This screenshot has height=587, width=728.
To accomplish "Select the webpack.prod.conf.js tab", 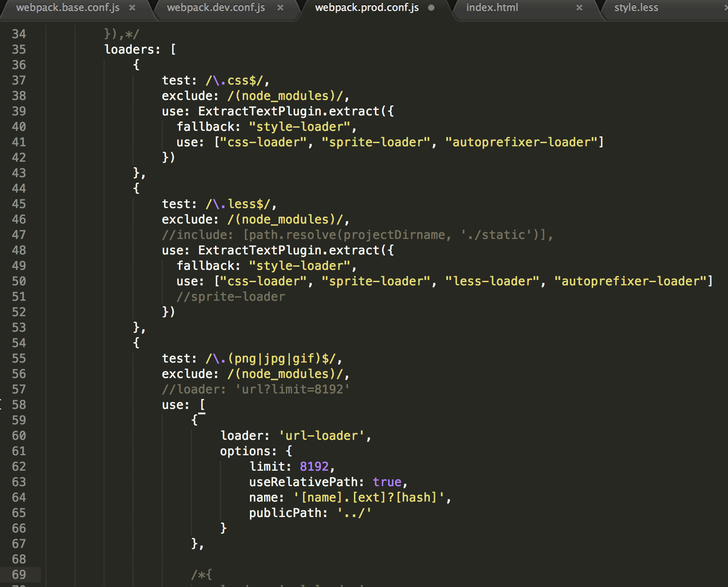I will tap(367, 8).
